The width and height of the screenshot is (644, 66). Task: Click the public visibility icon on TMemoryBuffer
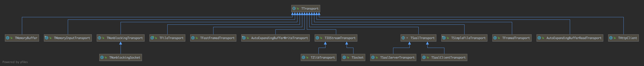click(x=12, y=38)
